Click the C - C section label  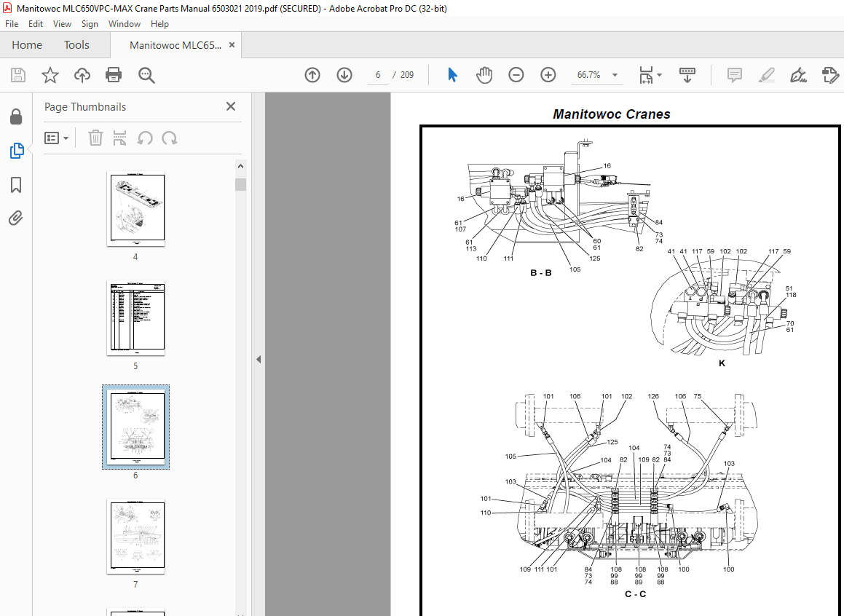[635, 594]
